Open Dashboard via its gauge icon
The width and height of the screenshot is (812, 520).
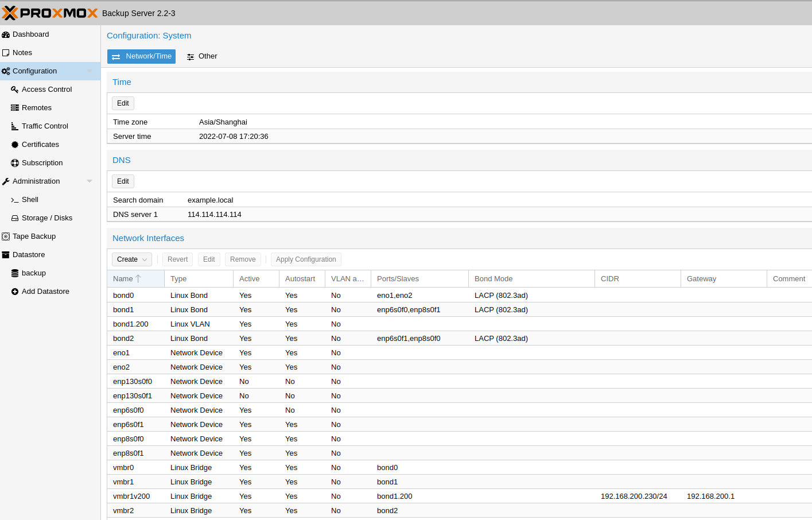(x=6, y=34)
